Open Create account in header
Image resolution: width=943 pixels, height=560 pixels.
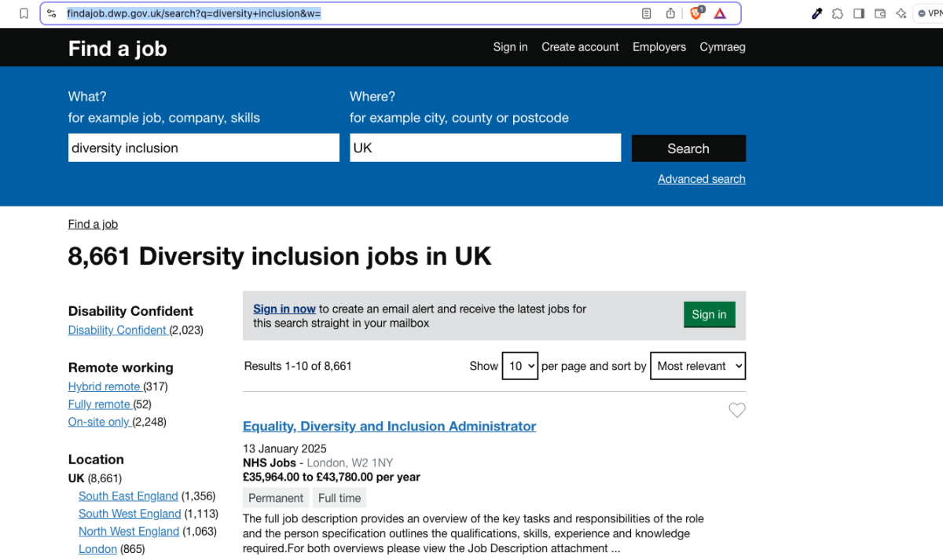click(x=580, y=47)
